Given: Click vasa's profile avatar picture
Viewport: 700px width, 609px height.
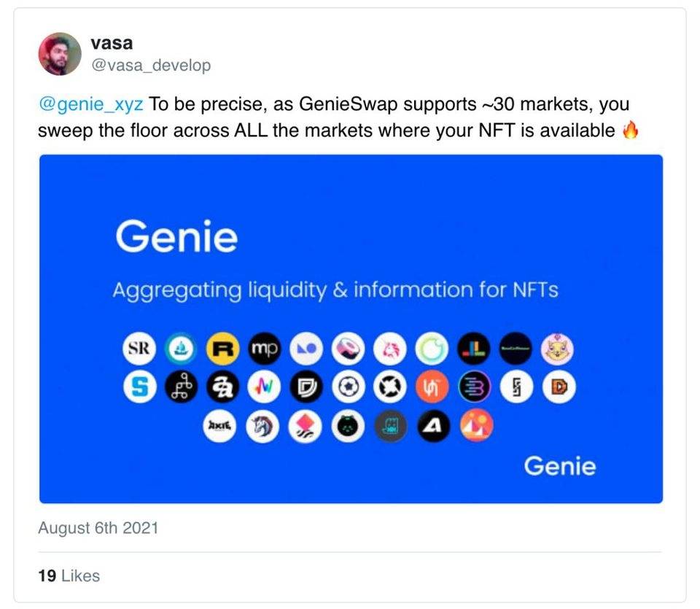Looking at the screenshot, I should tap(60, 53).
